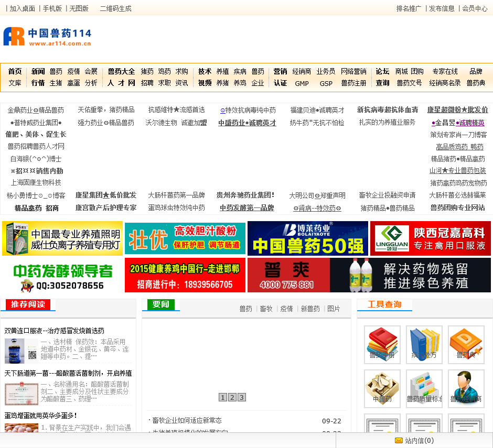The width and height of the screenshot is (493, 448).
Task: Open 人才网 navigation item
Action: tap(121, 83)
